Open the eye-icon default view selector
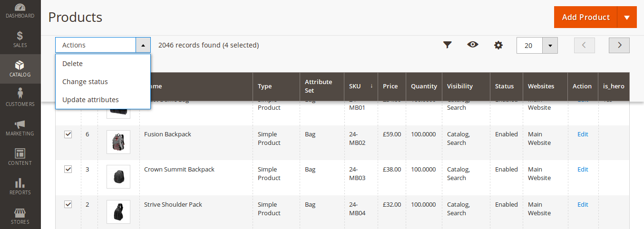The height and width of the screenshot is (229, 644). point(472,45)
